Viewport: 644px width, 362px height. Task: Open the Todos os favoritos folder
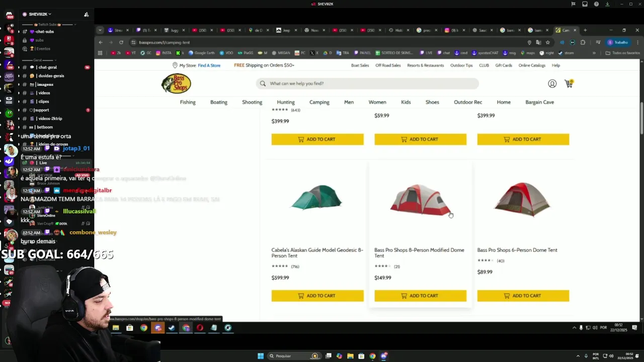622,53
